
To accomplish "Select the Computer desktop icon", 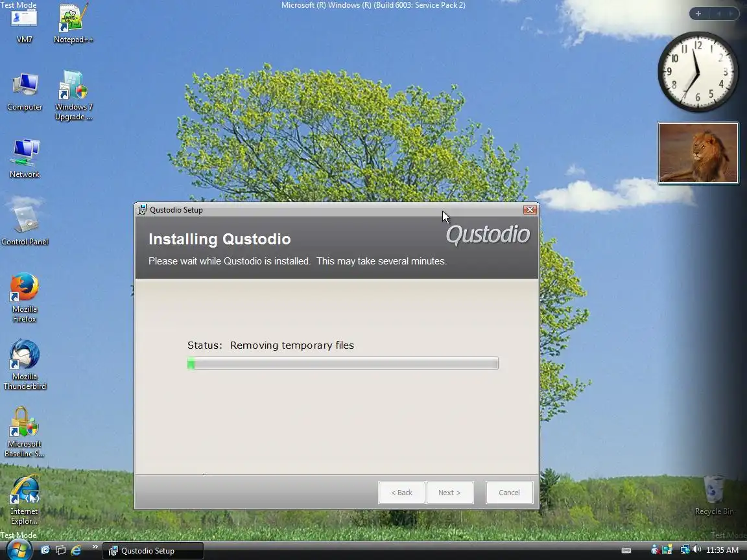I will click(x=25, y=93).
